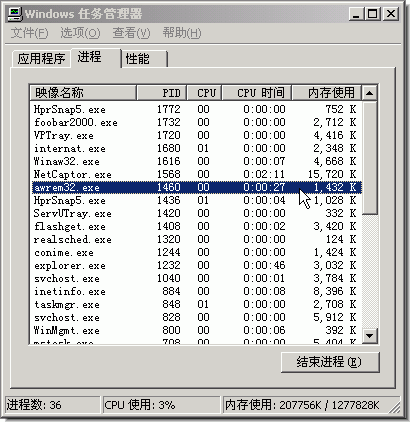Switch to the 应用程序 tab
This screenshot has width=410, height=422.
click(x=41, y=59)
